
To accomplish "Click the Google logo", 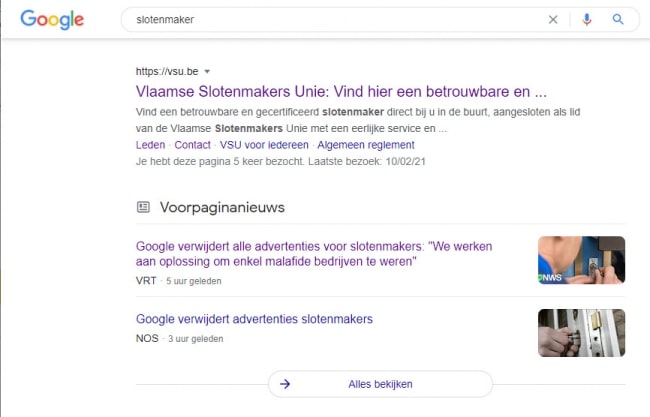I will 52,19.
